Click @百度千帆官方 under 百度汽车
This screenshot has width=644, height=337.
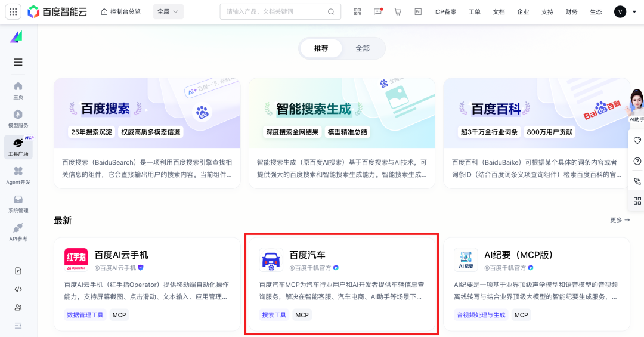(310, 268)
